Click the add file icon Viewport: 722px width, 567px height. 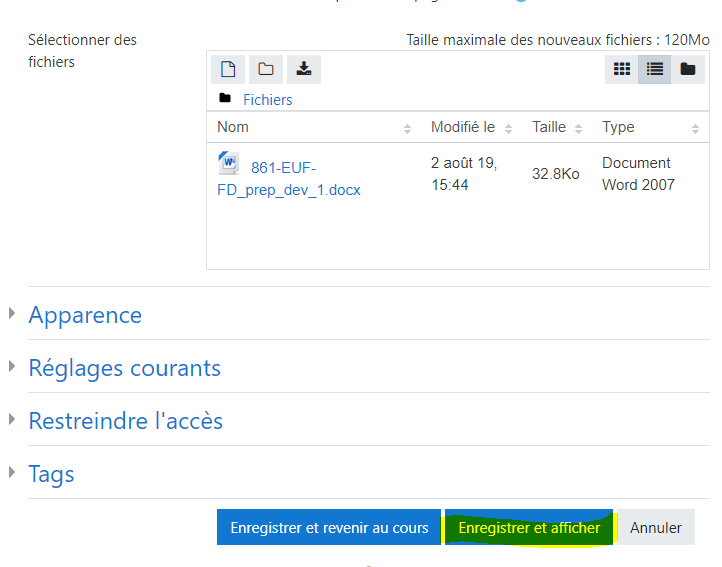pyautogui.click(x=228, y=69)
